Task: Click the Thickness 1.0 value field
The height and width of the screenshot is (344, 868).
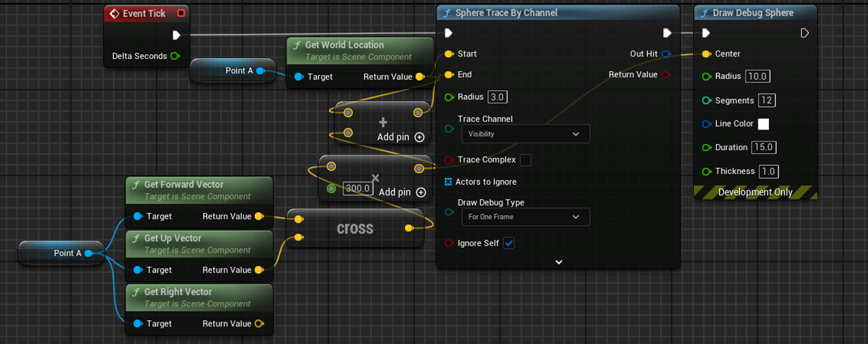Action: [x=768, y=171]
